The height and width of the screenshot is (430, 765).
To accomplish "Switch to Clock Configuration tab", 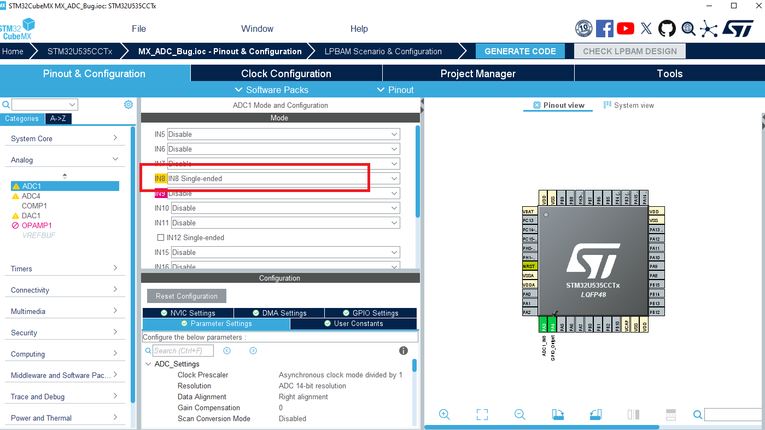I will click(x=286, y=74).
